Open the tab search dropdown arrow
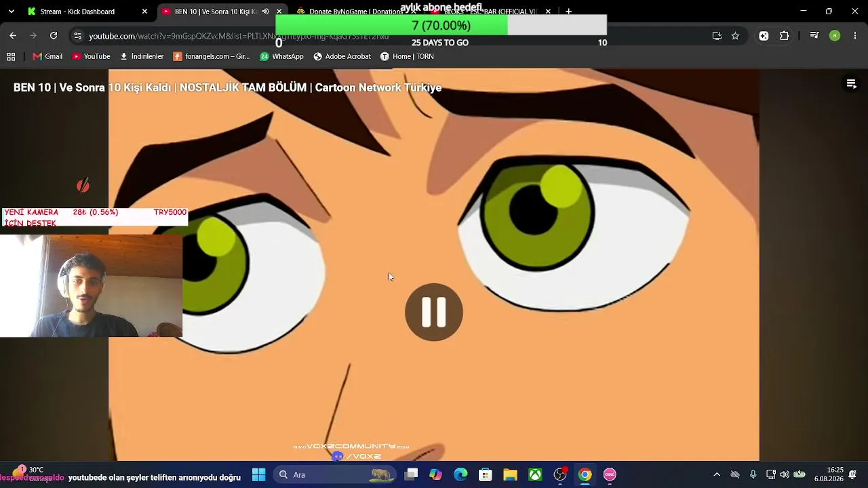868x488 pixels. [x=11, y=12]
